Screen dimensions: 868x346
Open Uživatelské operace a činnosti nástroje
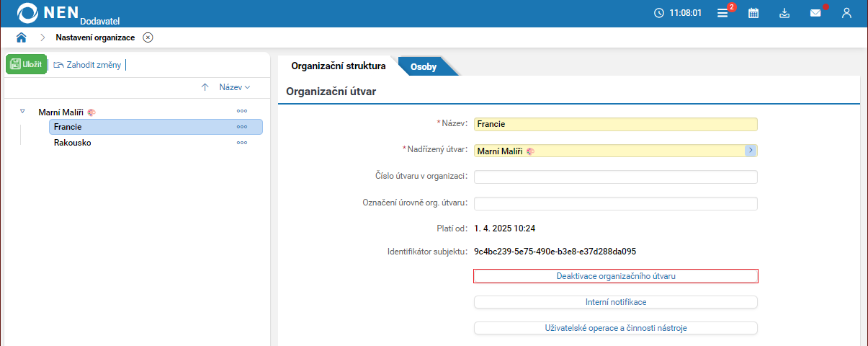click(616, 328)
